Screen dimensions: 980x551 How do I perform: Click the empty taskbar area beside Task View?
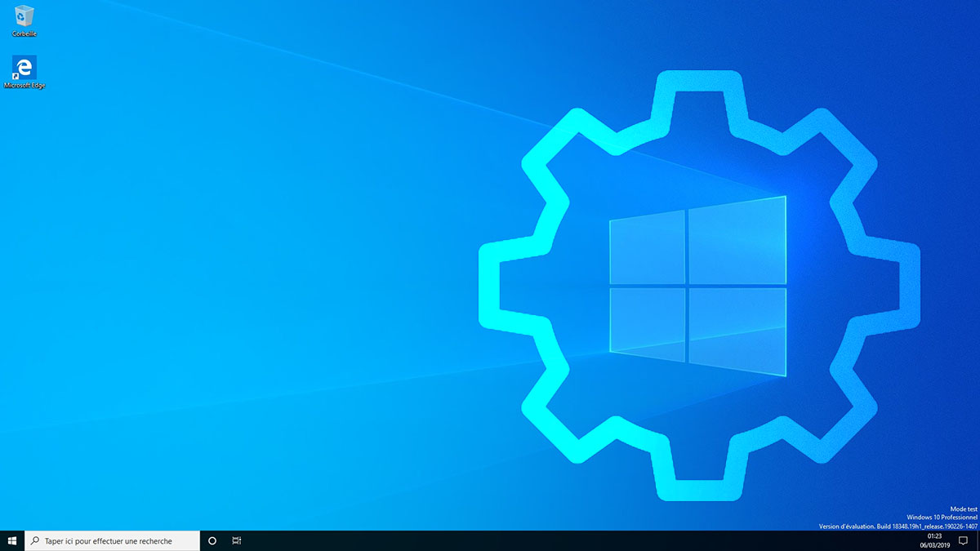(x=490, y=540)
